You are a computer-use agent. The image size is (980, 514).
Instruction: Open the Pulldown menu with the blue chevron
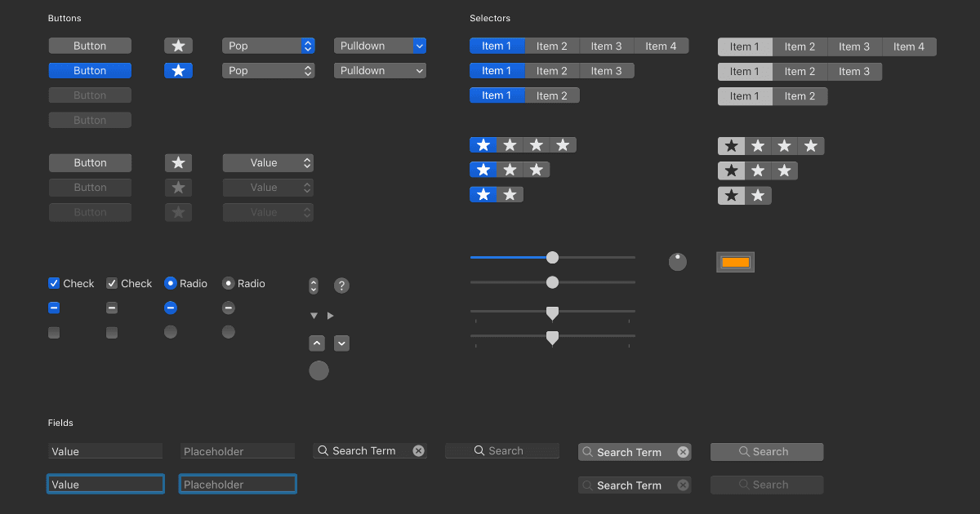380,47
